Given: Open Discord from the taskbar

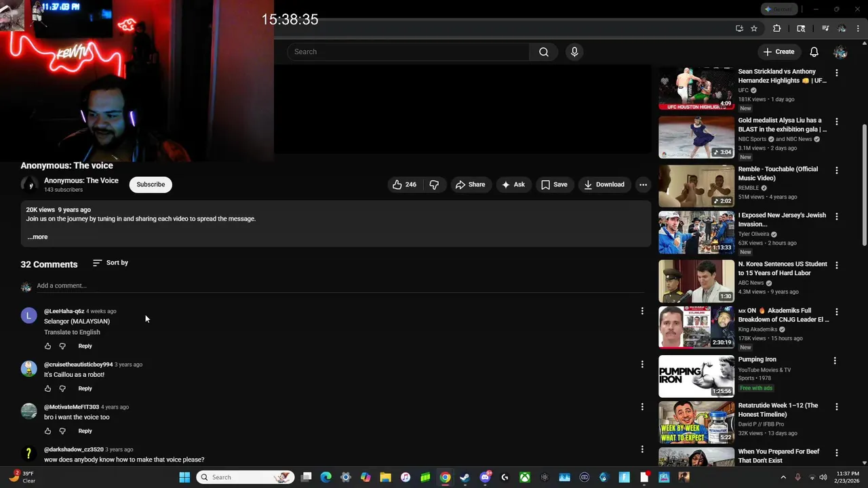Looking at the screenshot, I should (485, 477).
